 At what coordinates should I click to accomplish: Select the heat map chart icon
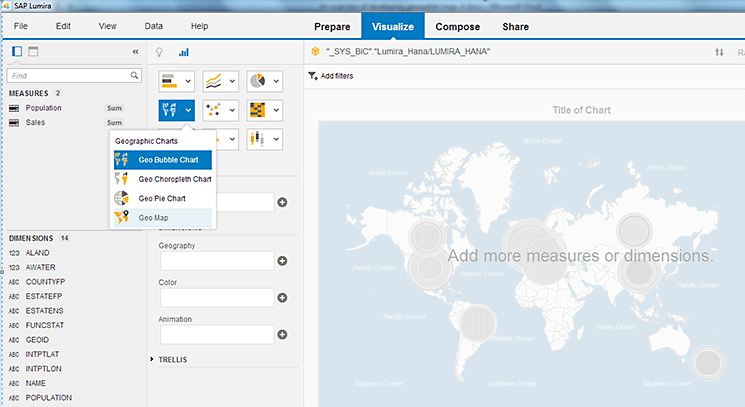(258, 110)
